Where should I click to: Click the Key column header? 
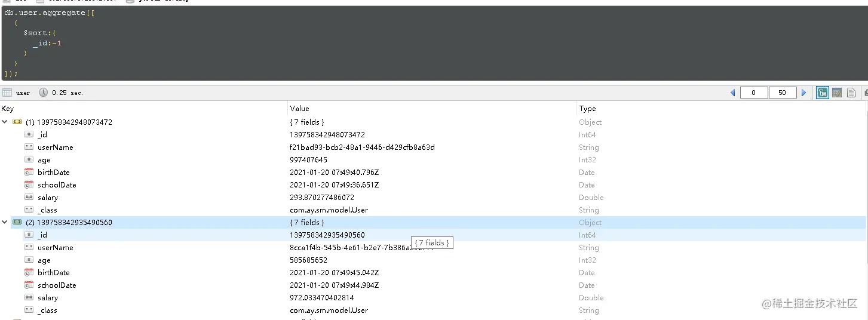click(x=8, y=109)
